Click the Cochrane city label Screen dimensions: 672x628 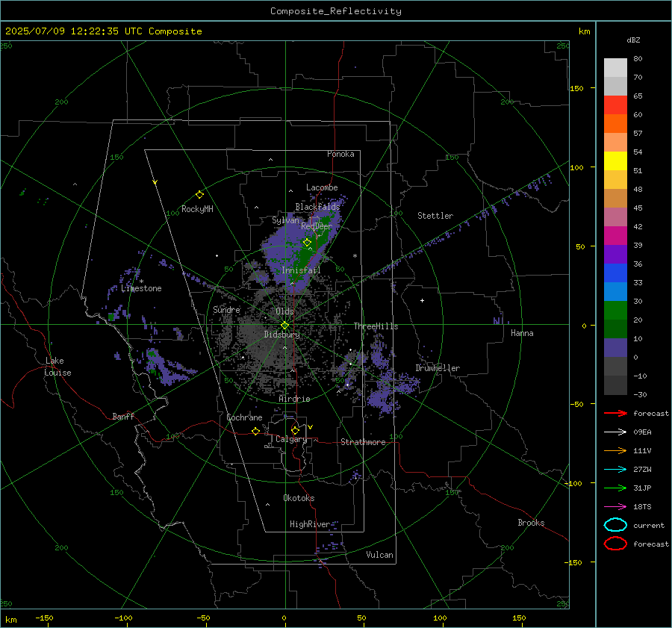coord(244,417)
